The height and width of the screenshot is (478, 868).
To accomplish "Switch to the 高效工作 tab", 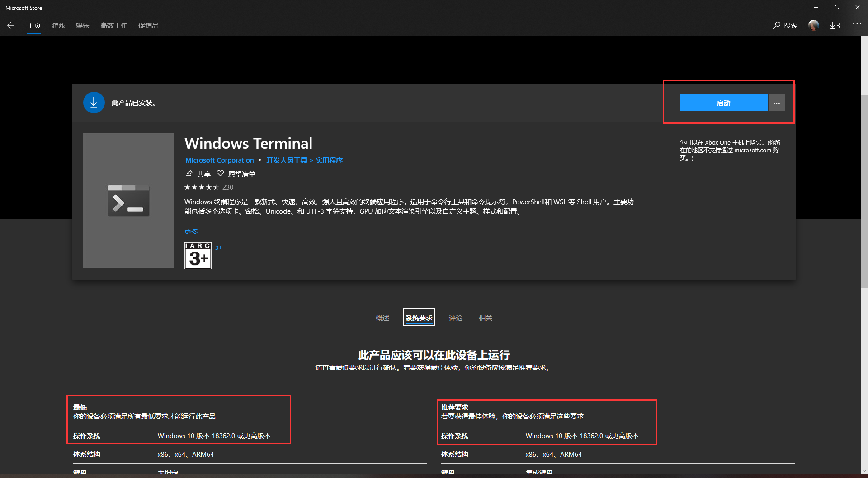I will click(114, 26).
